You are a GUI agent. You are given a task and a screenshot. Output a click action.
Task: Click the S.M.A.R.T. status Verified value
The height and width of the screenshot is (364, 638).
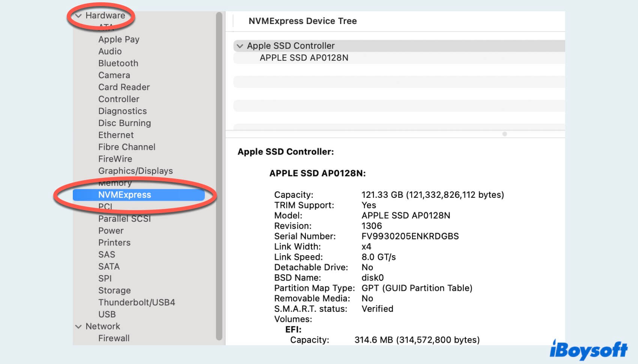pos(377,309)
